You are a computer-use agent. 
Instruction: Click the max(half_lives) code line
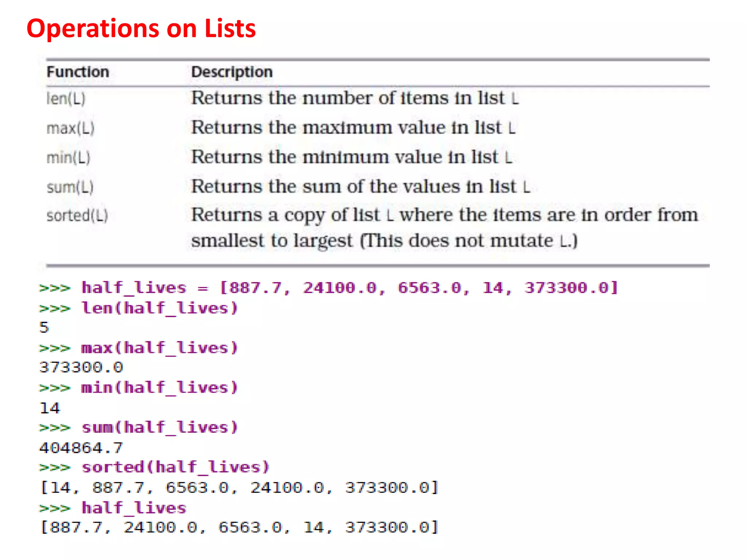pyautogui.click(x=139, y=348)
